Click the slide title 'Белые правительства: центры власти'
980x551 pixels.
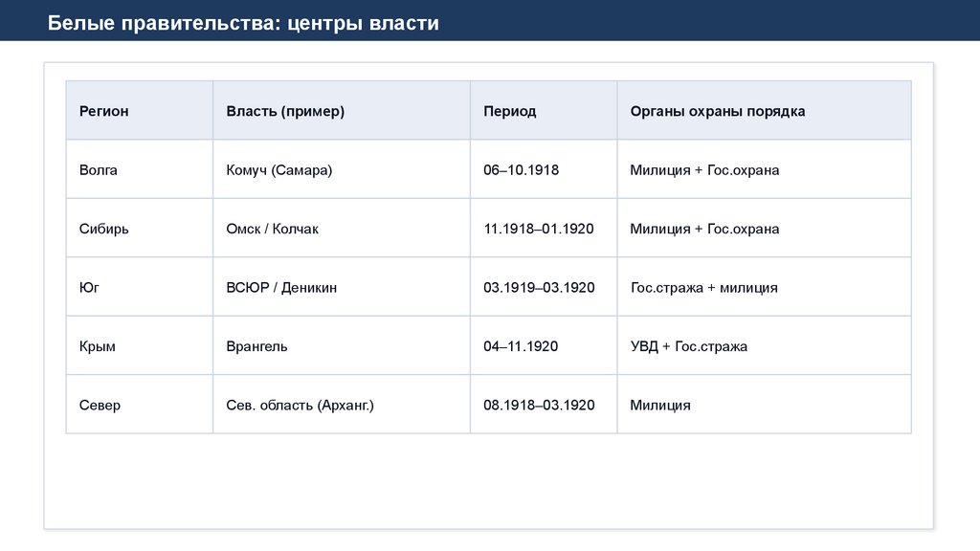243,23
